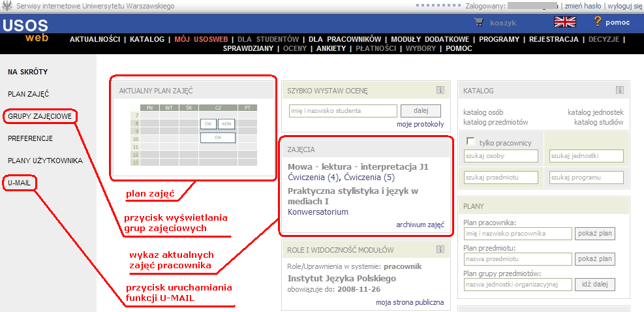The width and height of the screenshot is (644, 312).
Task: Click koszyk text beside the cart
Action: click(502, 23)
